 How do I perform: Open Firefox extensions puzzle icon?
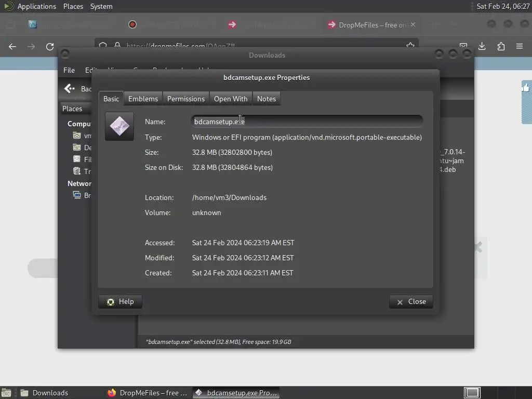[501, 46]
